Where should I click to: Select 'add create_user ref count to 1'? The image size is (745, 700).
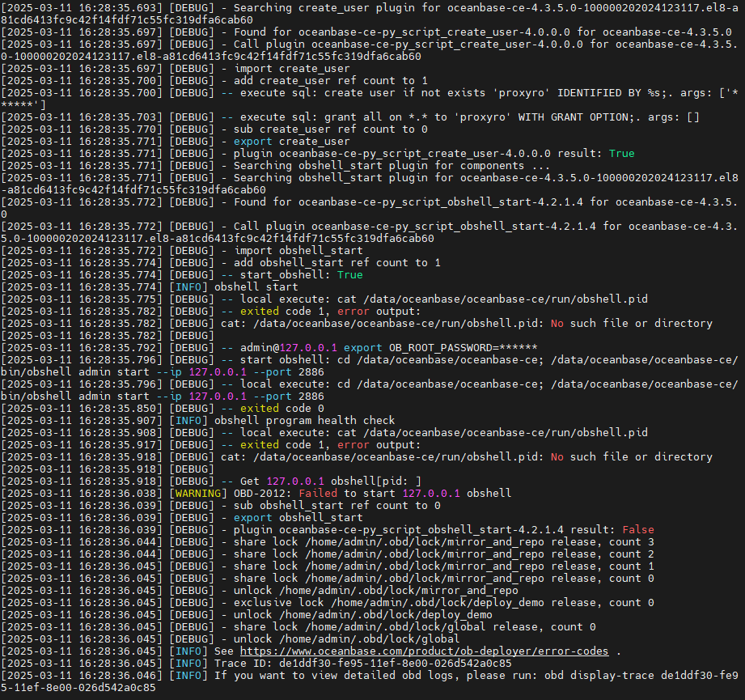click(331, 81)
